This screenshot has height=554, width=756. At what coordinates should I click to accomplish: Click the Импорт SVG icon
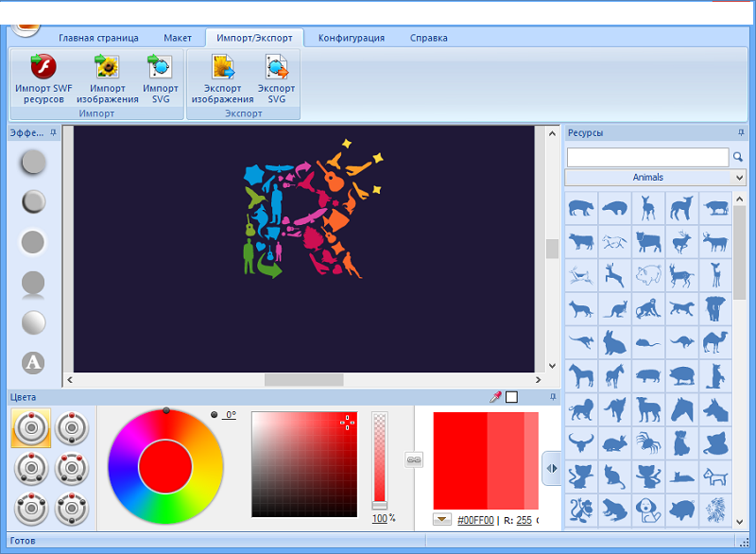(160, 66)
